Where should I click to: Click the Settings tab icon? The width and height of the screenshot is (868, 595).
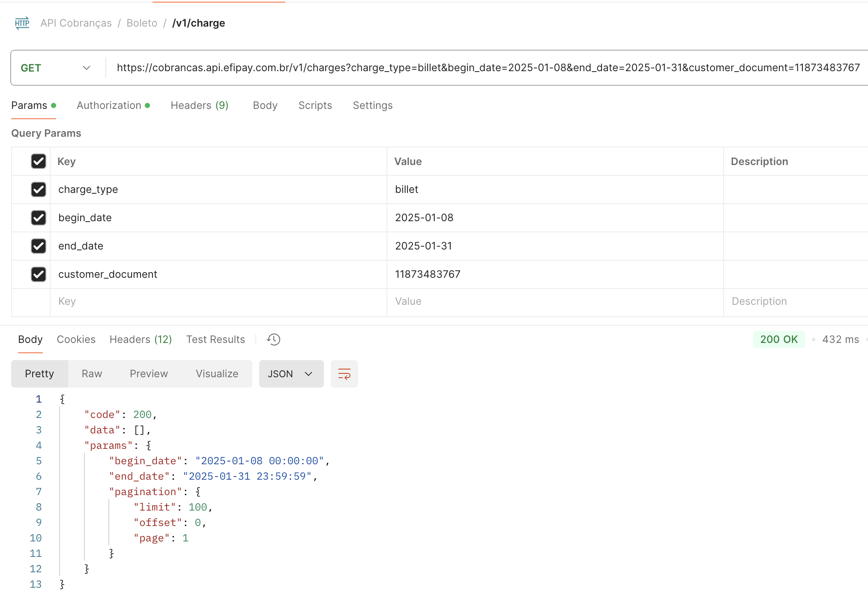(x=372, y=105)
